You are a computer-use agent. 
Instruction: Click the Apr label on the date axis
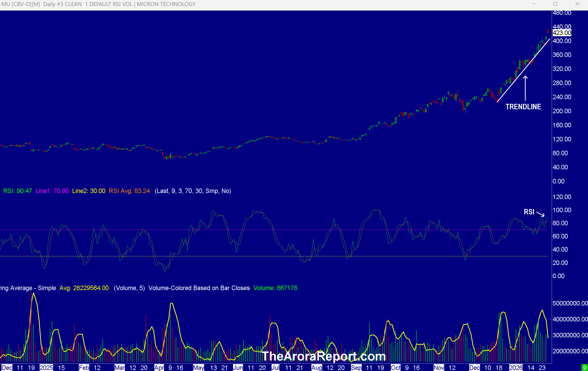[159, 368]
